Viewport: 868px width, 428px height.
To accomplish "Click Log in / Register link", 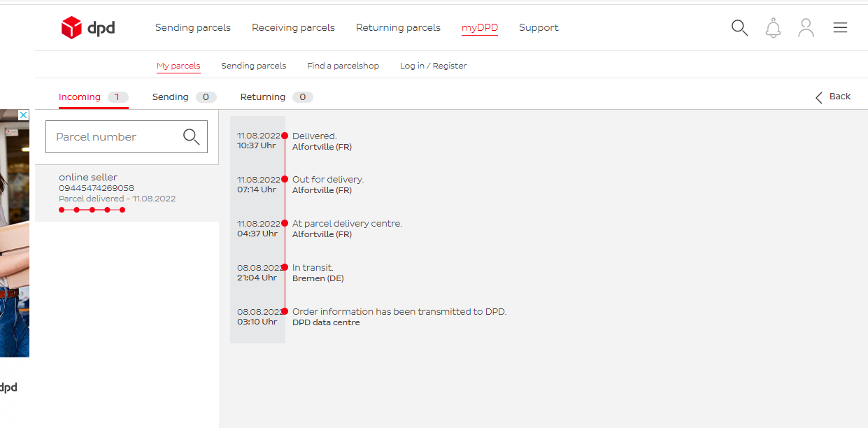I will 433,66.
